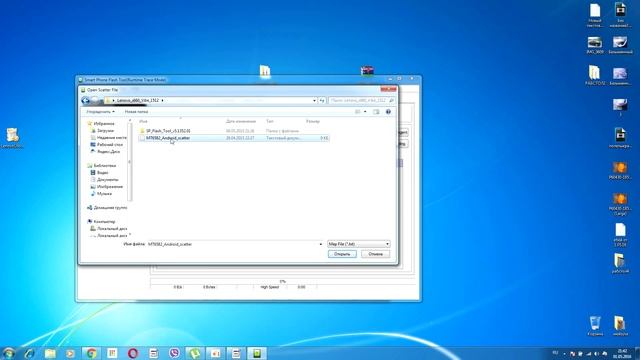The width and height of the screenshot is (640, 360).
Task: Launch Internet Explorer from the taskbar
Action: click(x=29, y=353)
